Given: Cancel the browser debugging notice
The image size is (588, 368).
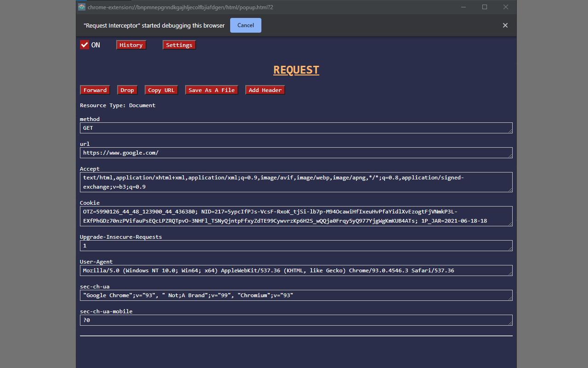Looking at the screenshot, I should click(x=246, y=25).
